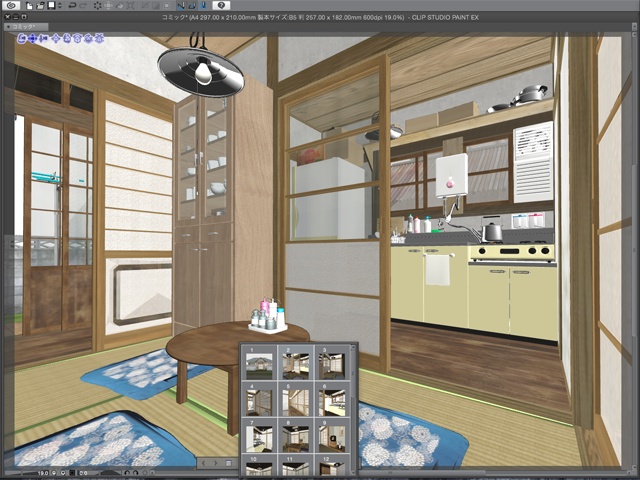The image size is (640, 480).
Task: Select the fifth 3D manipulator rotate icon
Action: [67, 38]
